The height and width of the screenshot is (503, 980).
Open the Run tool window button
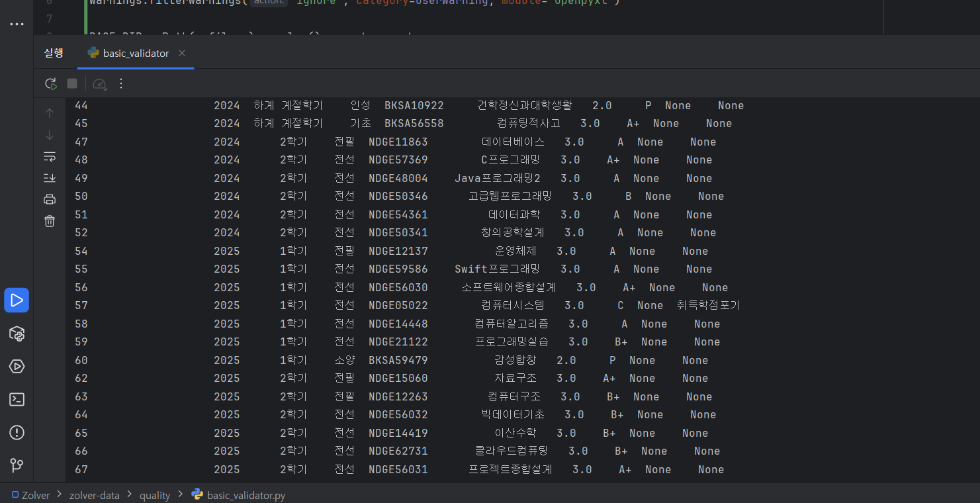[17, 300]
